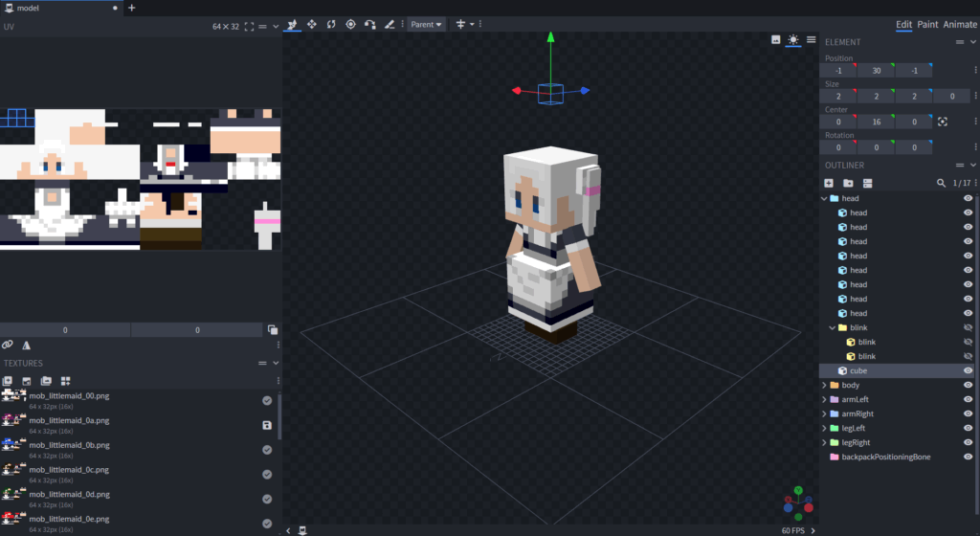
Task: Expand the armLeft group
Action: [824, 399]
